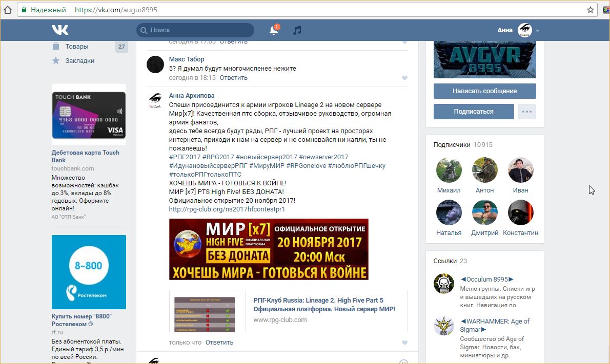The height and width of the screenshot is (364, 610).
Task: Open ◄Occulum 8995► link title
Action: [486, 280]
